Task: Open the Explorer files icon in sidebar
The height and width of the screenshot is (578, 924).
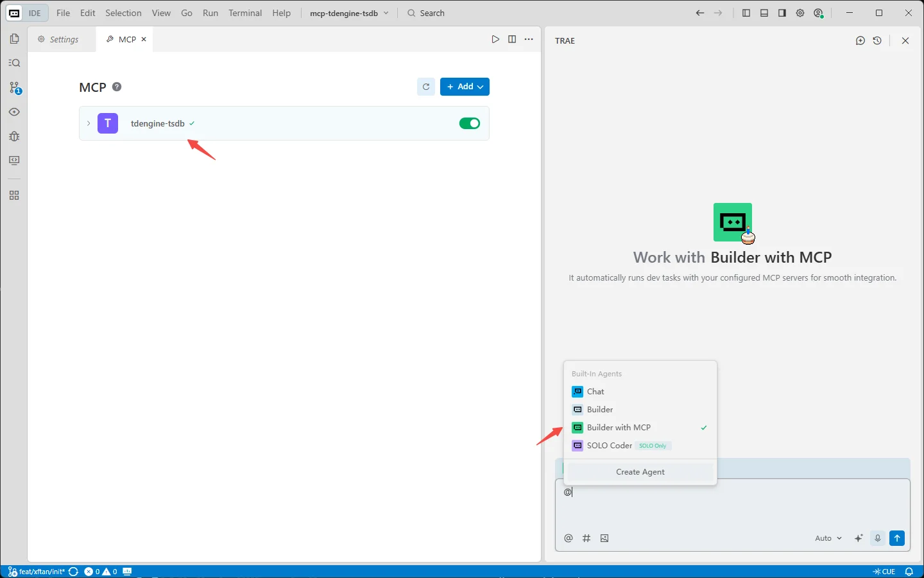Action: click(x=14, y=39)
